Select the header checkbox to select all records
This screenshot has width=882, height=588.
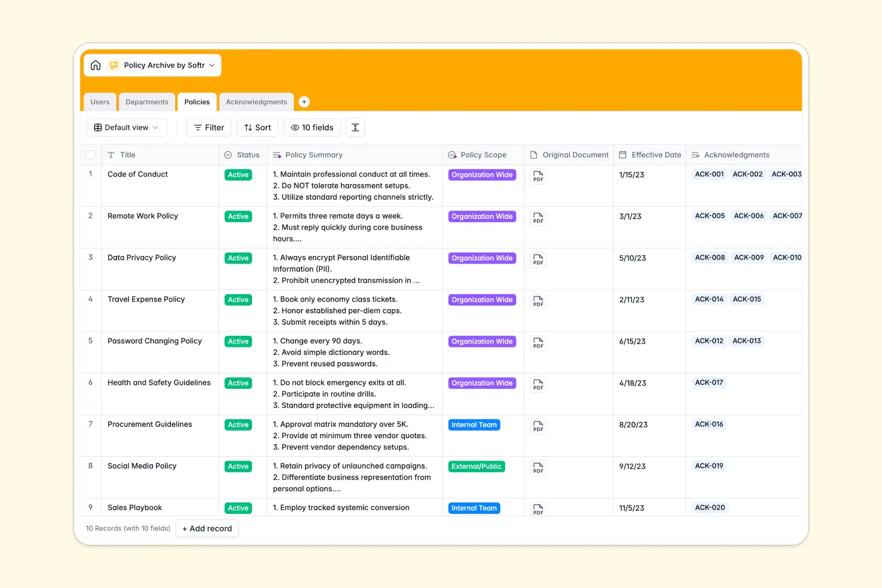[90, 155]
